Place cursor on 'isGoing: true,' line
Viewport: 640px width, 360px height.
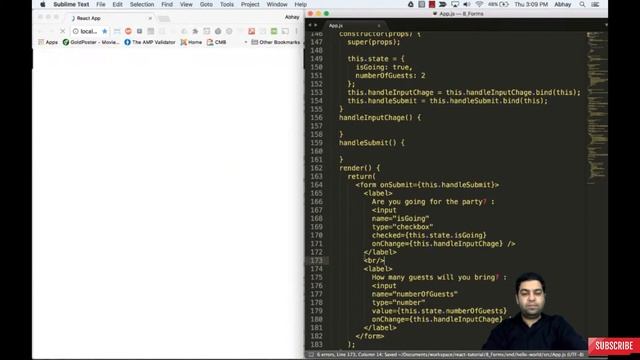384,67
